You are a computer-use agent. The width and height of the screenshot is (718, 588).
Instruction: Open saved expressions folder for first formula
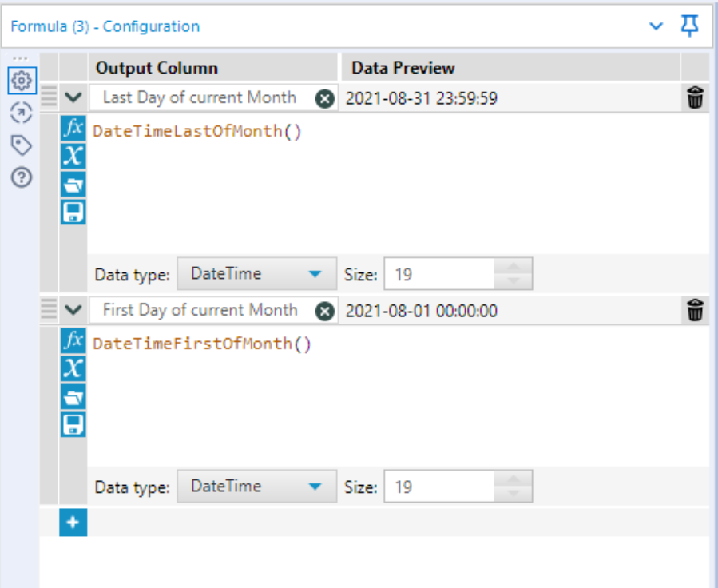[73, 185]
